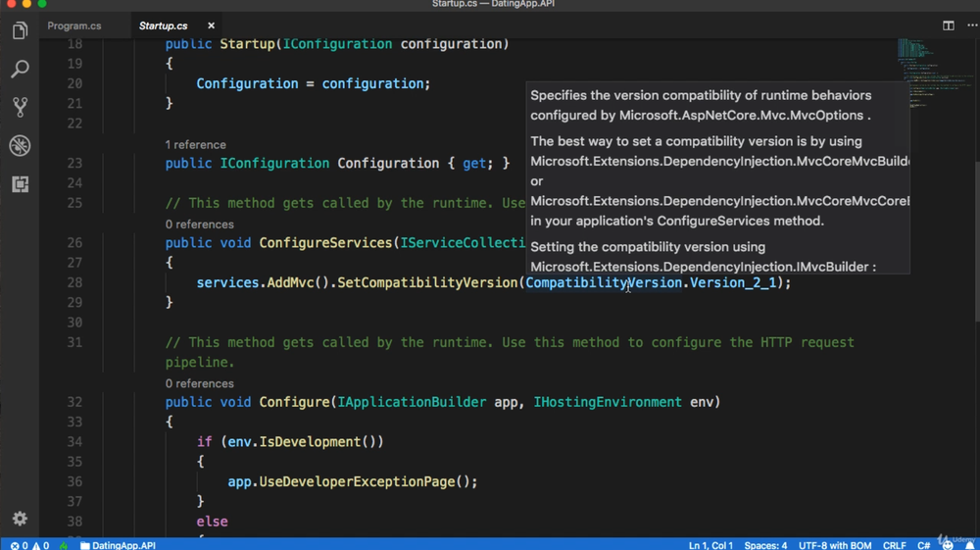Place cursor on SetCompatibilityVersion method
This screenshot has height=550, width=980.
point(427,282)
